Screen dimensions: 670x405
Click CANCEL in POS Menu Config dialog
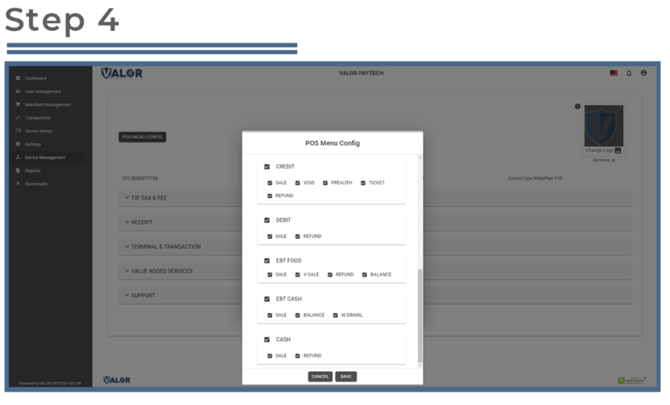tap(320, 377)
